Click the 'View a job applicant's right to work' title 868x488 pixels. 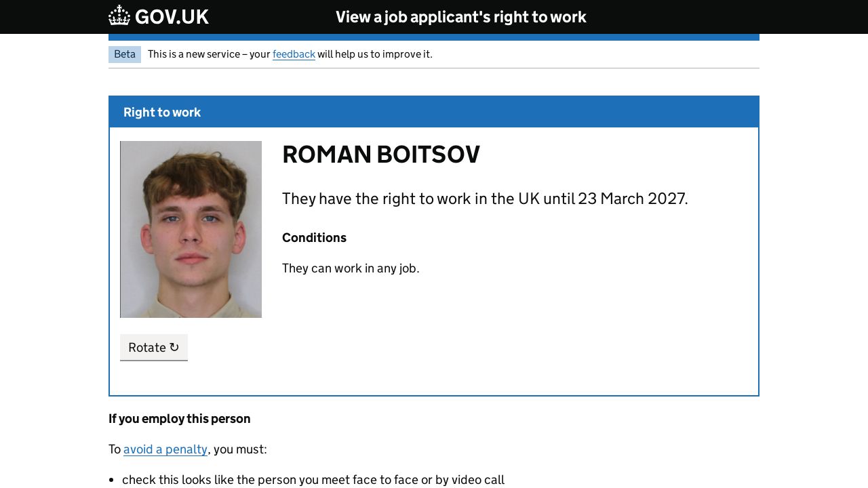460,17
